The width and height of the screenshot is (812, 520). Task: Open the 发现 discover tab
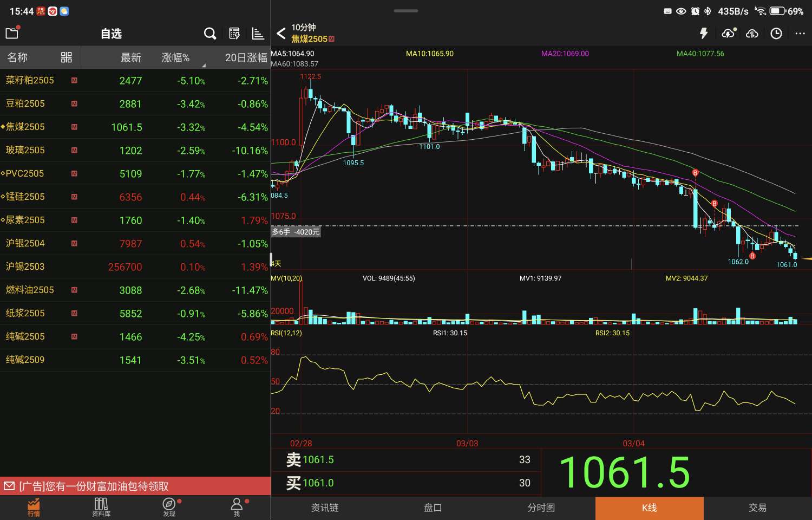169,508
